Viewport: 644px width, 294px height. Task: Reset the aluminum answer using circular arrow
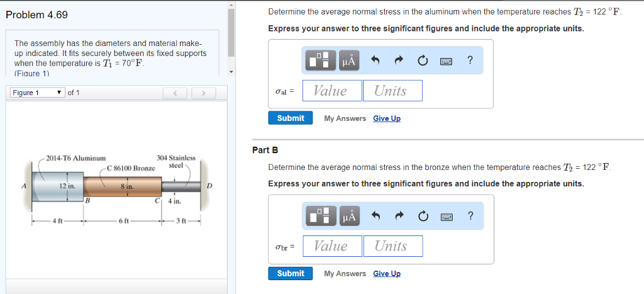pyautogui.click(x=423, y=60)
